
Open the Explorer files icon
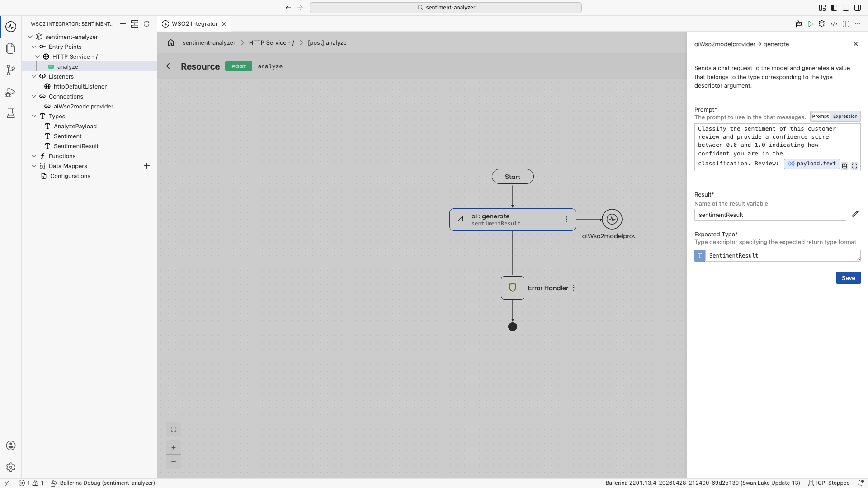pyautogui.click(x=11, y=48)
